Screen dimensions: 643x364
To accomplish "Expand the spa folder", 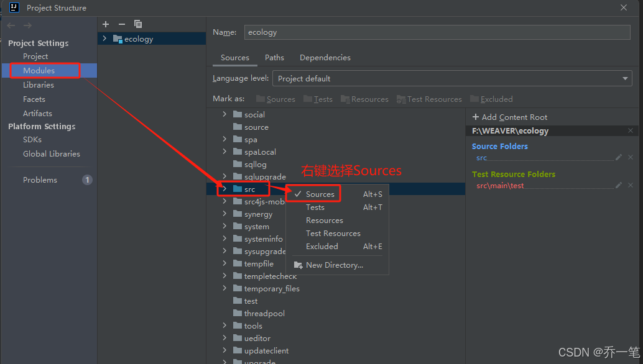I will click(x=224, y=139).
